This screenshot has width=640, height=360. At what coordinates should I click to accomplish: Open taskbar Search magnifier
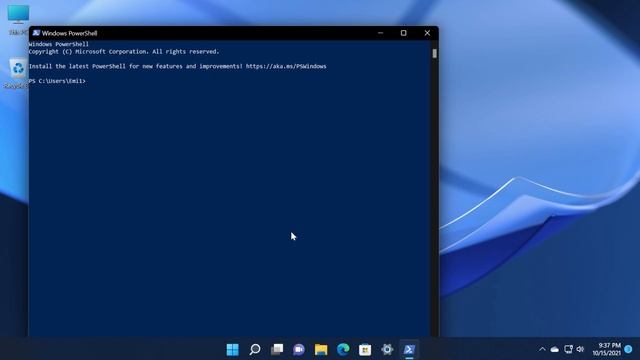pos(255,349)
